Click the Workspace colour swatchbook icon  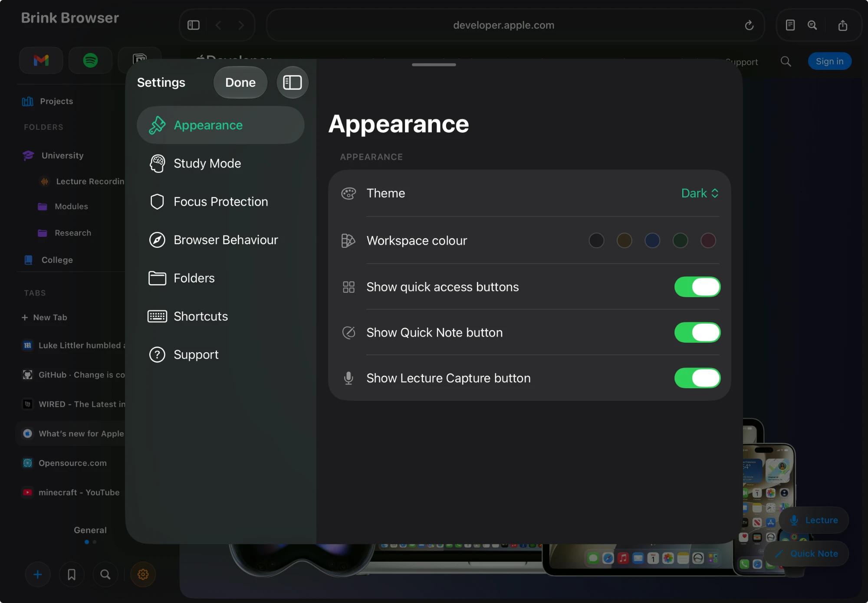coord(349,241)
